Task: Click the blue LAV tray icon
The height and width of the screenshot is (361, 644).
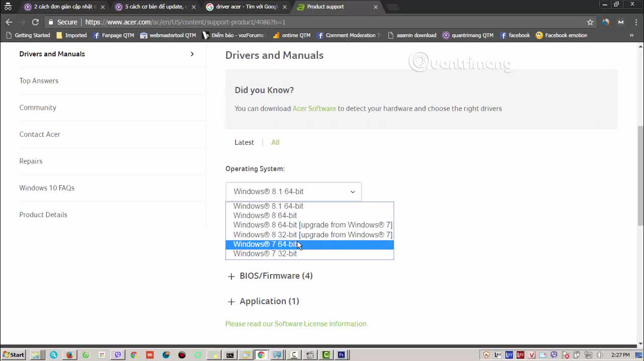Action: click(x=509, y=354)
